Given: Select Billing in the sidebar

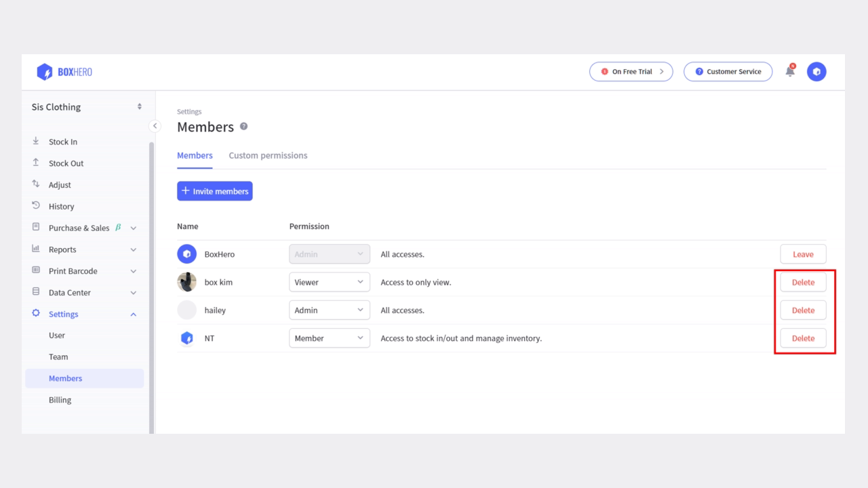Looking at the screenshot, I should tap(60, 400).
